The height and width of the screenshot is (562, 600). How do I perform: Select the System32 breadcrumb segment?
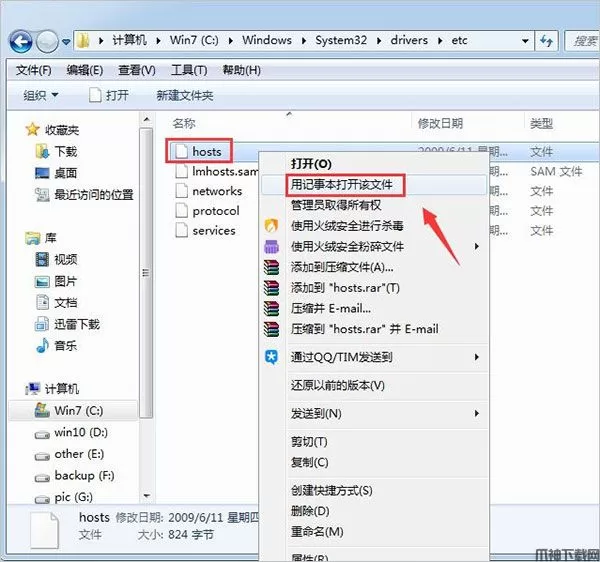click(341, 40)
